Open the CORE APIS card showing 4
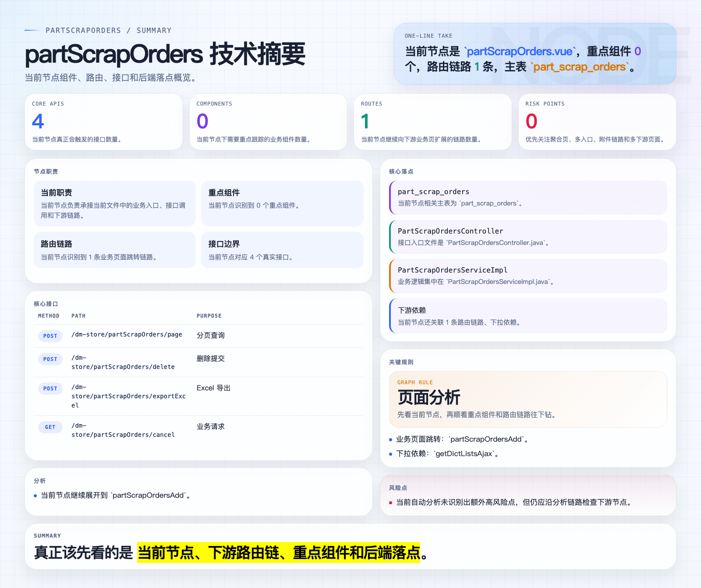This screenshot has height=588, width=701. coord(104,122)
